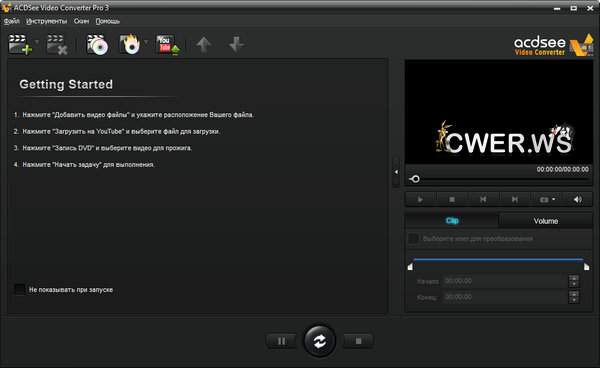
Task: Maximize the ACDSee Video Converter window
Action: coord(574,8)
